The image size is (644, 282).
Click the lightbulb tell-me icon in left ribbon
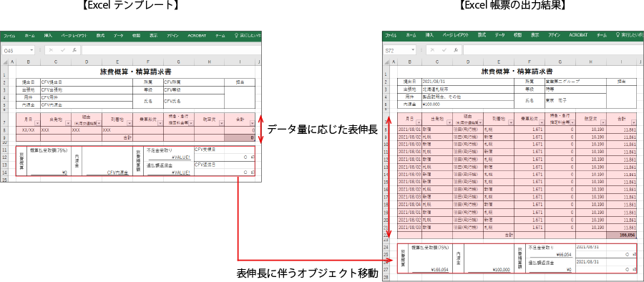click(236, 36)
